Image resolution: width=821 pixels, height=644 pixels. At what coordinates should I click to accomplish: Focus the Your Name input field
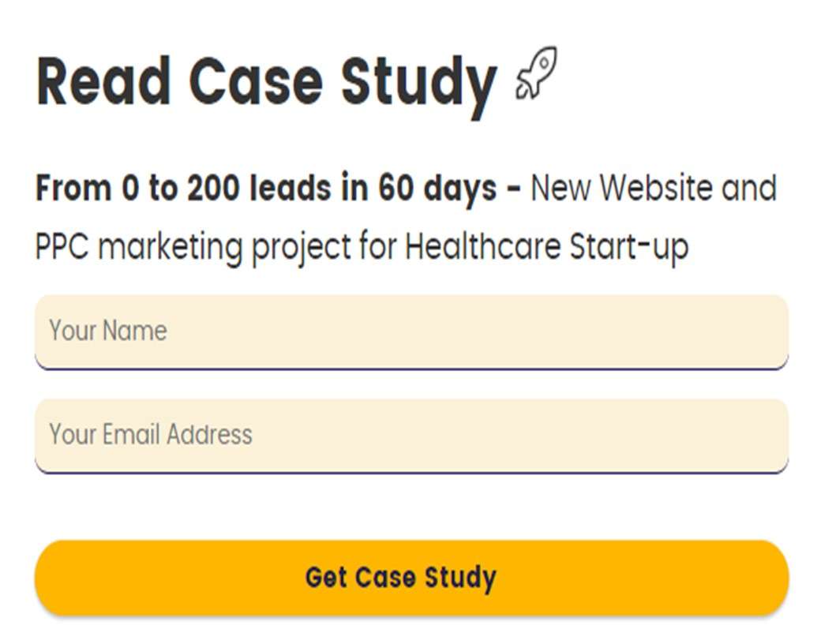[x=411, y=332]
